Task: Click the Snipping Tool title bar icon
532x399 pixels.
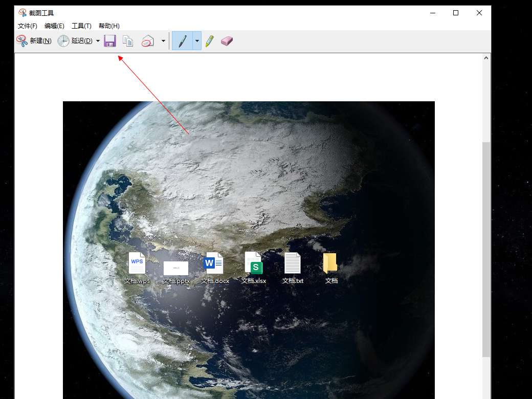Action: [x=23, y=13]
